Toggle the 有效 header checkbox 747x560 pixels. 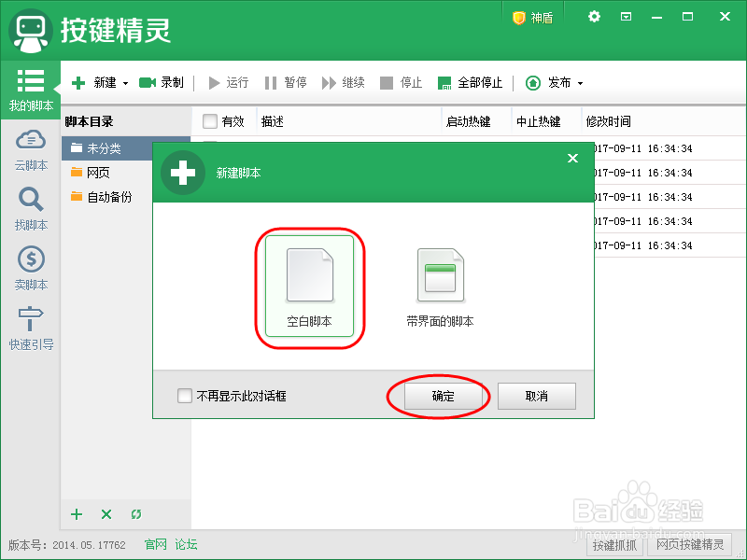click(209, 121)
